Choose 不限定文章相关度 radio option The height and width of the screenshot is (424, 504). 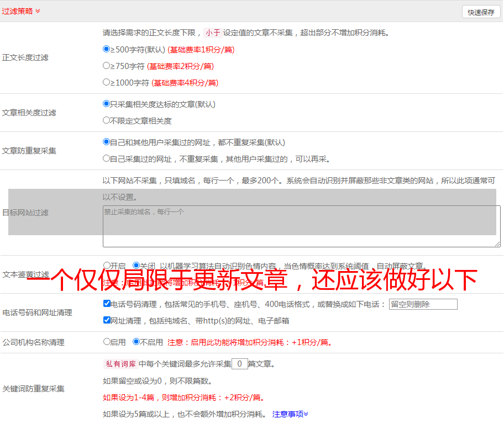107,120
